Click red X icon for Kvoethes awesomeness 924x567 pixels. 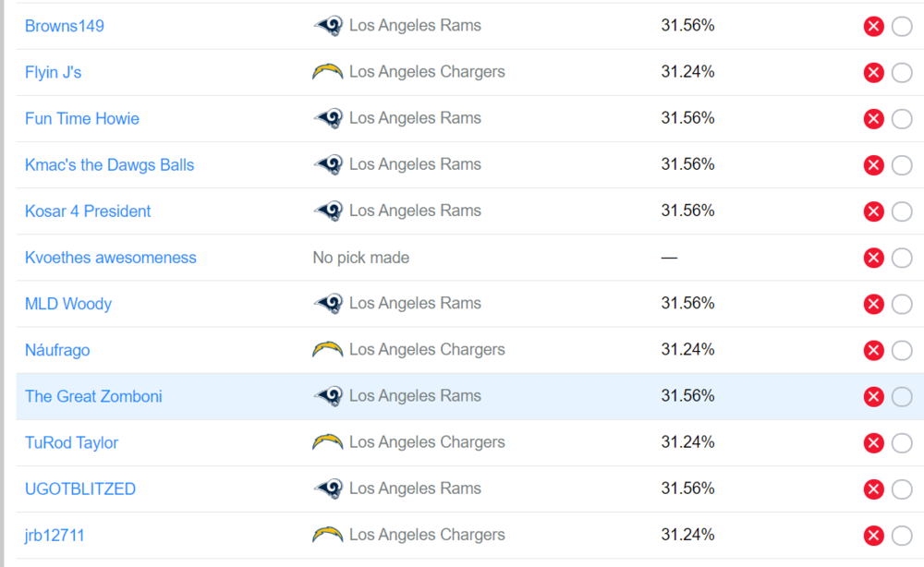873,258
